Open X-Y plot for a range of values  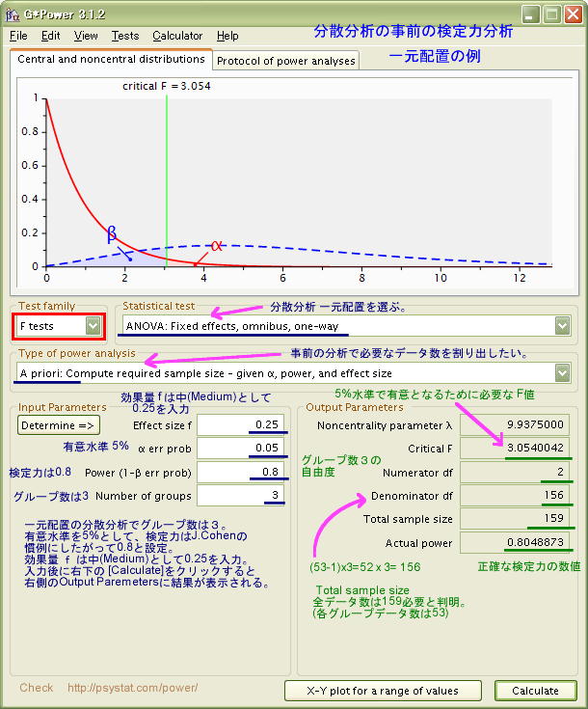pos(383,691)
